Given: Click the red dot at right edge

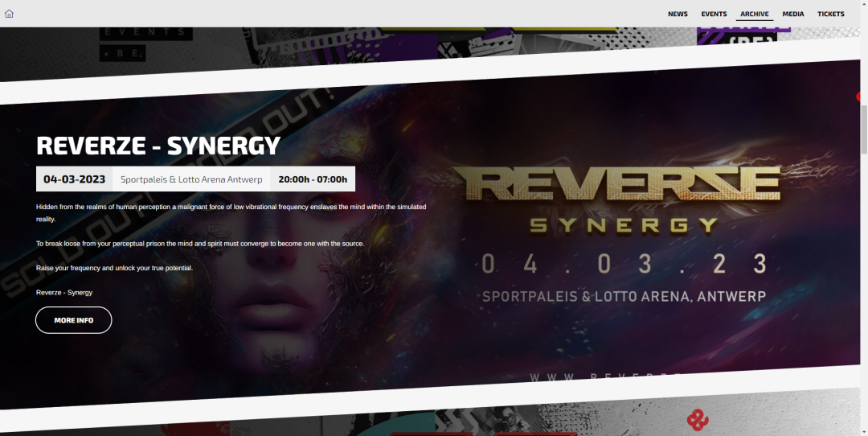Looking at the screenshot, I should coord(858,97).
